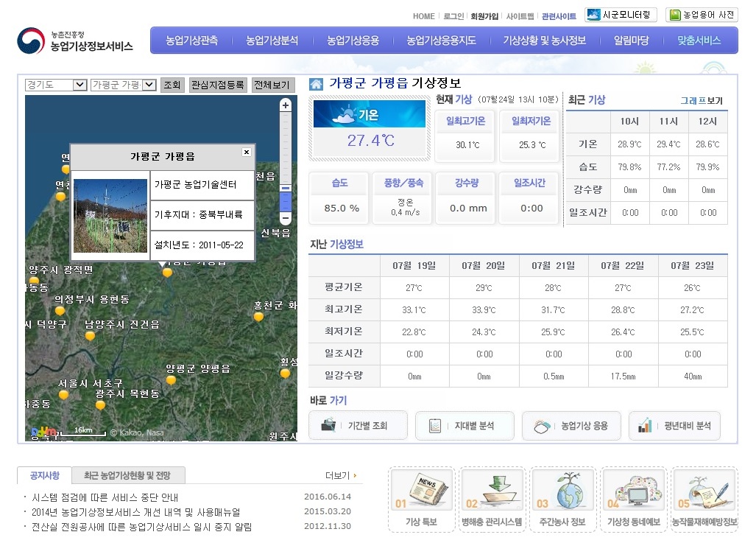This screenshot has width=756, height=543.
Task: Open 농업기상분석 menu
Action: [x=272, y=41]
